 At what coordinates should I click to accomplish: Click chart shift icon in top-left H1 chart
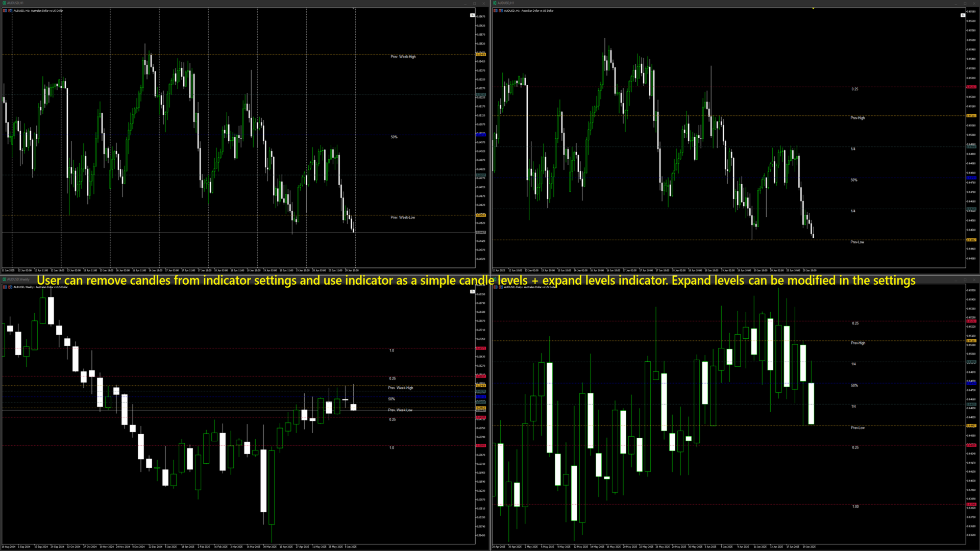click(x=472, y=15)
